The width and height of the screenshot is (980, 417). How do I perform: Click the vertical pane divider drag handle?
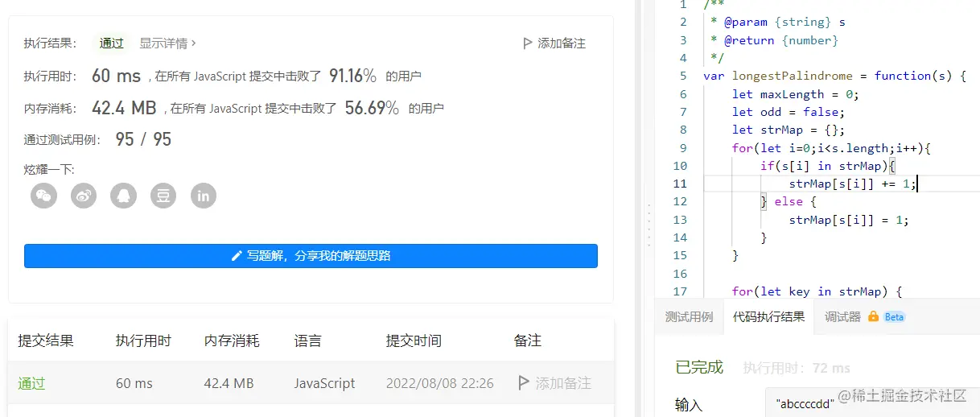[649, 224]
